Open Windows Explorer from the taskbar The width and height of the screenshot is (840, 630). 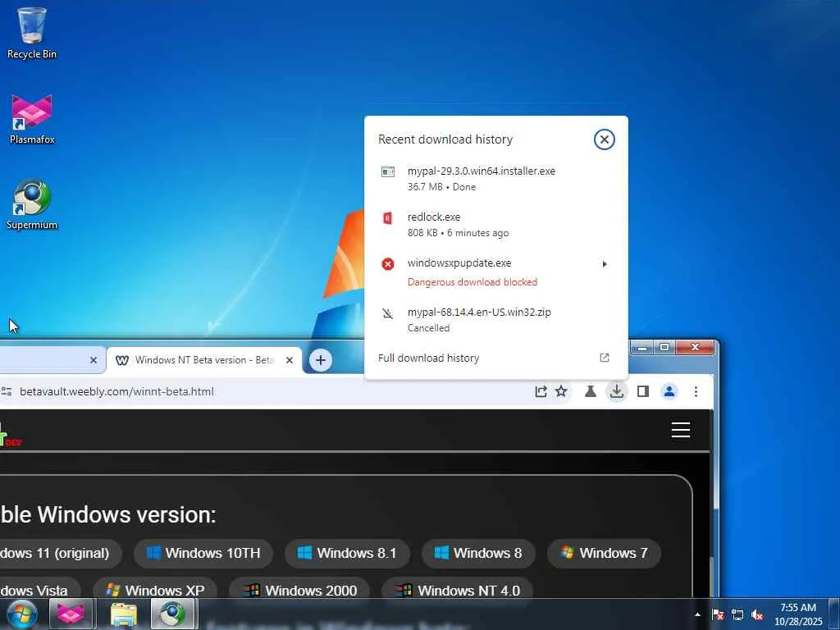124,614
